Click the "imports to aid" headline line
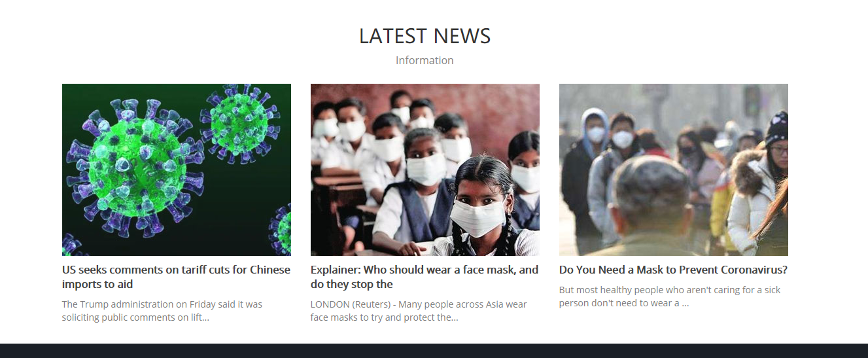The width and height of the screenshot is (868, 358). pyautogui.click(x=97, y=284)
